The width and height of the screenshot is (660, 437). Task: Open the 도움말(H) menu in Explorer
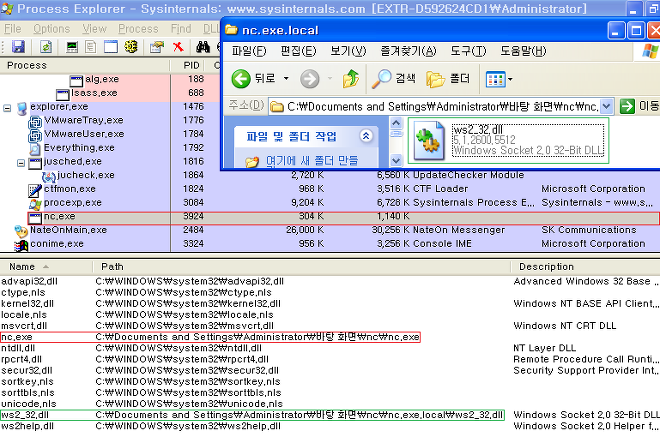click(x=523, y=51)
